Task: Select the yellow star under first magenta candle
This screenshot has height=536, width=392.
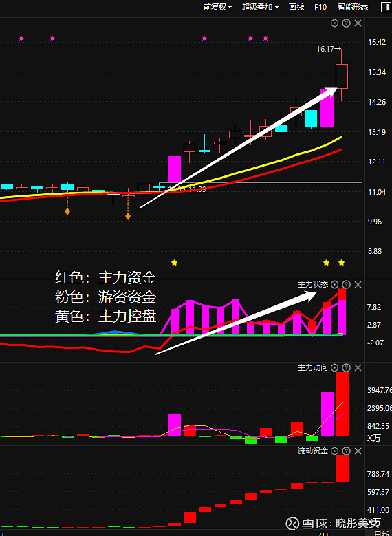Action: tap(174, 263)
